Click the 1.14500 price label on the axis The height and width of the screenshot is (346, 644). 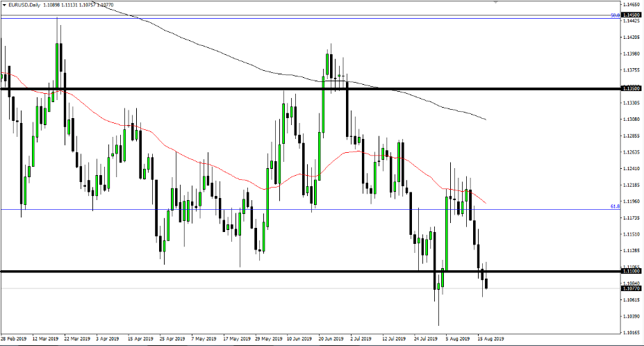(631, 15)
